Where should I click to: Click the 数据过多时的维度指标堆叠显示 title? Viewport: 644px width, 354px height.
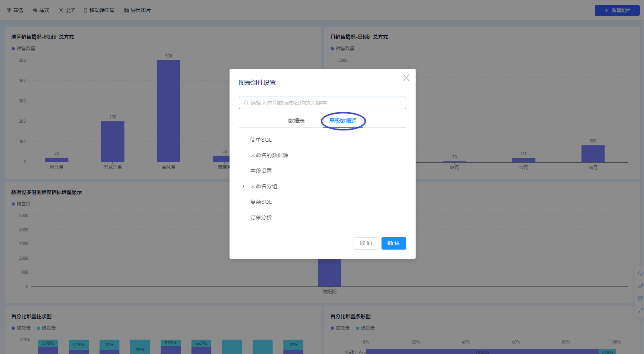pyautogui.click(x=47, y=192)
